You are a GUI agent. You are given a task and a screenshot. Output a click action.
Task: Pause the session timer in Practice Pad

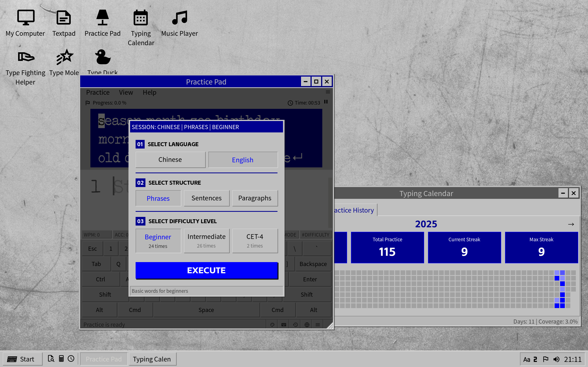326,102
